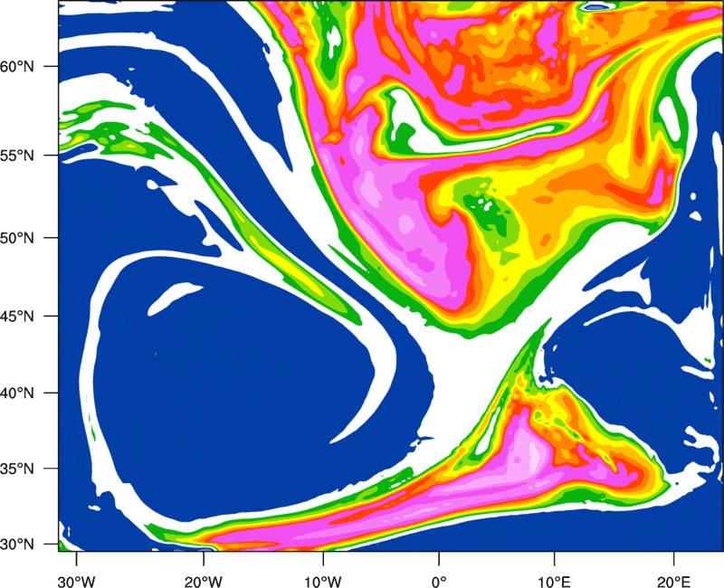Click the 10°E longitude label
The width and height of the screenshot is (724, 588).
tap(554, 582)
